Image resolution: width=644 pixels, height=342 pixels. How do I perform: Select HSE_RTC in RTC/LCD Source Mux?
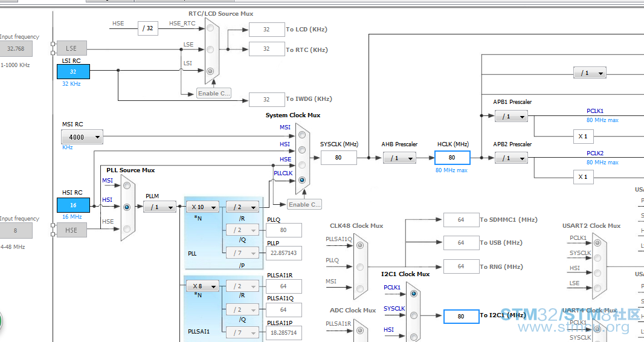tap(210, 28)
